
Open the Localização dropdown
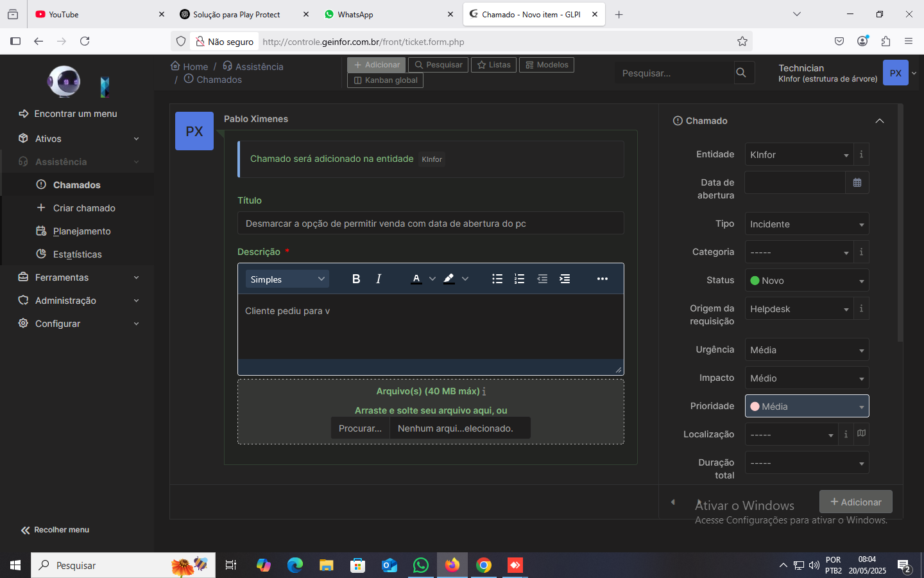792,435
